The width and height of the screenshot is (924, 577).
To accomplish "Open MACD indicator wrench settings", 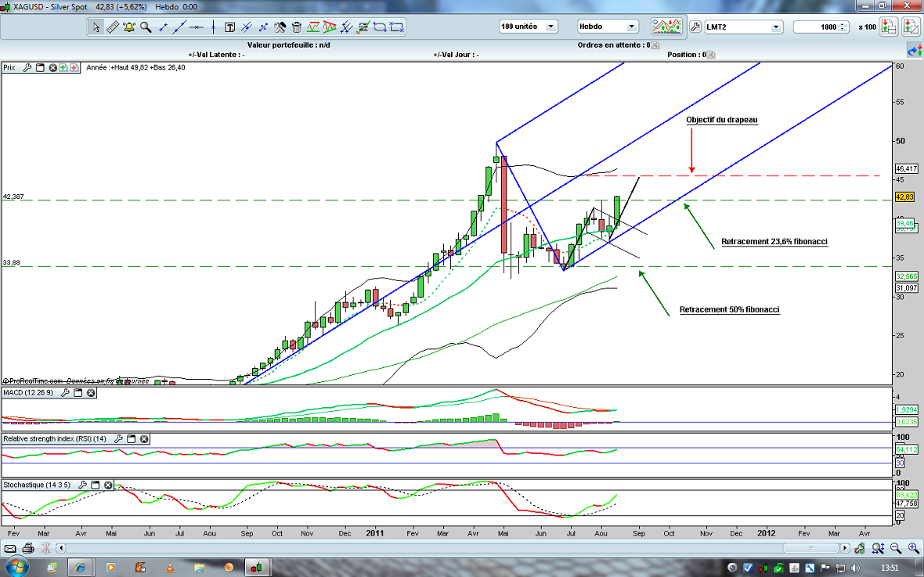I will pyautogui.click(x=66, y=392).
